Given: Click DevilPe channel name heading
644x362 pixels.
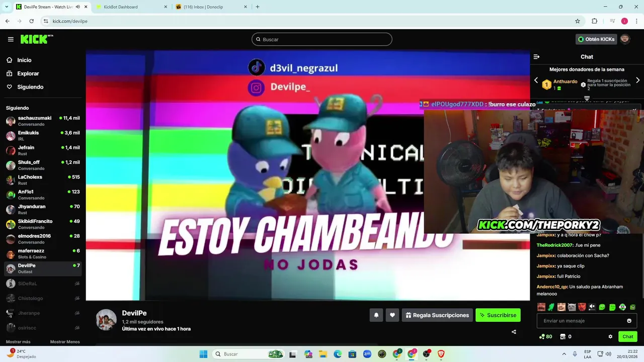Looking at the screenshot, I should 134,313.
